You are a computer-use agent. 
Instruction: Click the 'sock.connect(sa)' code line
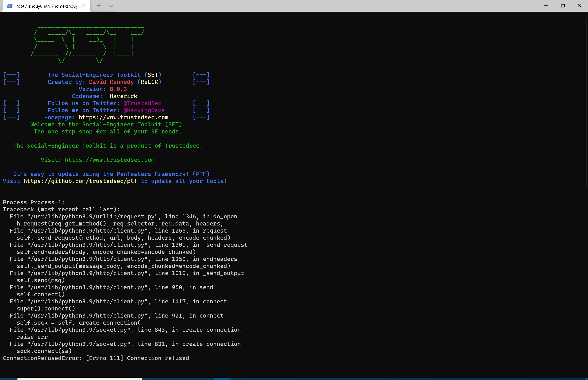44,351
